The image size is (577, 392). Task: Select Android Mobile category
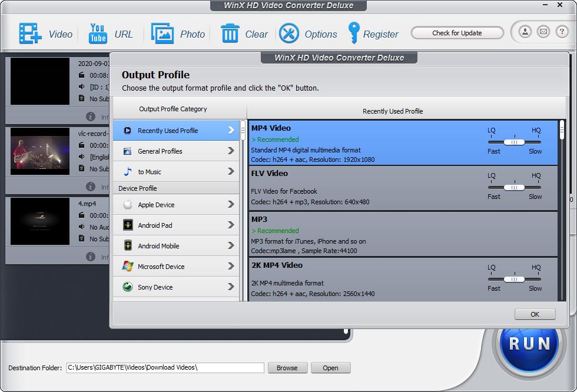[176, 245]
